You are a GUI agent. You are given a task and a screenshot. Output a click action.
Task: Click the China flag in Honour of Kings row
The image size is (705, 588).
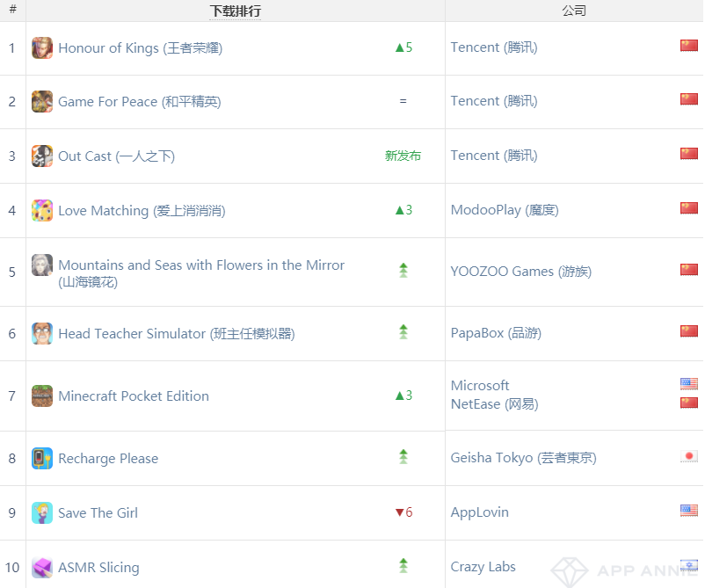pos(689,46)
